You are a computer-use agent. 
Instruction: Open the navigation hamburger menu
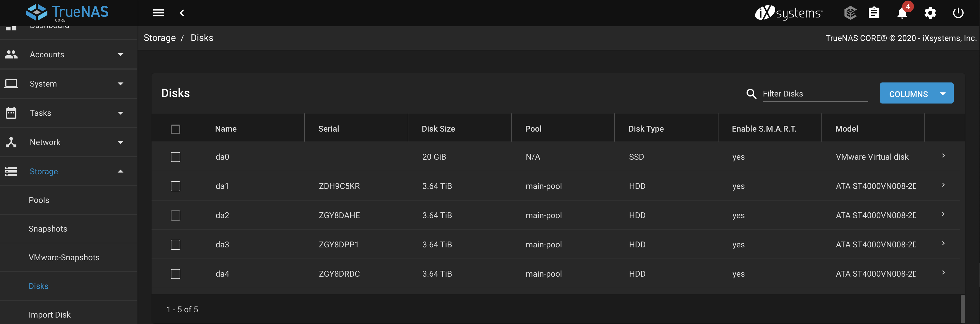point(158,13)
